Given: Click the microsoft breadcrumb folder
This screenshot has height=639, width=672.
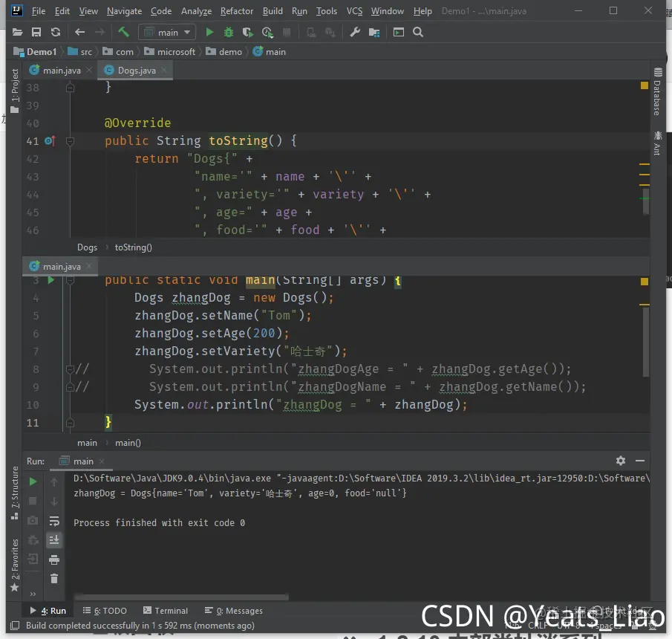Looking at the screenshot, I should click(x=170, y=52).
